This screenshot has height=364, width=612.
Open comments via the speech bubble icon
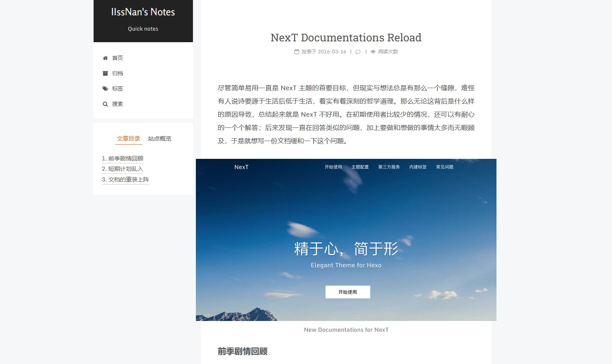(x=358, y=52)
